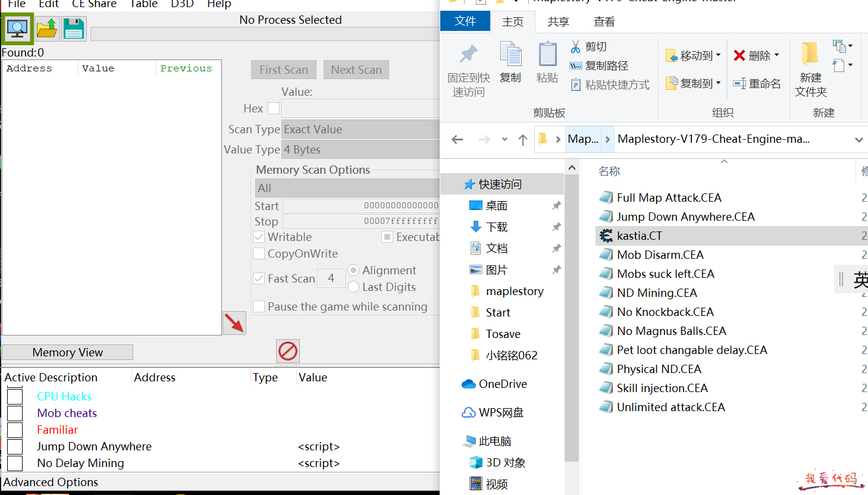Activate the CPU Hacks entry checkbox
This screenshot has height=495, width=868.
(x=15, y=396)
